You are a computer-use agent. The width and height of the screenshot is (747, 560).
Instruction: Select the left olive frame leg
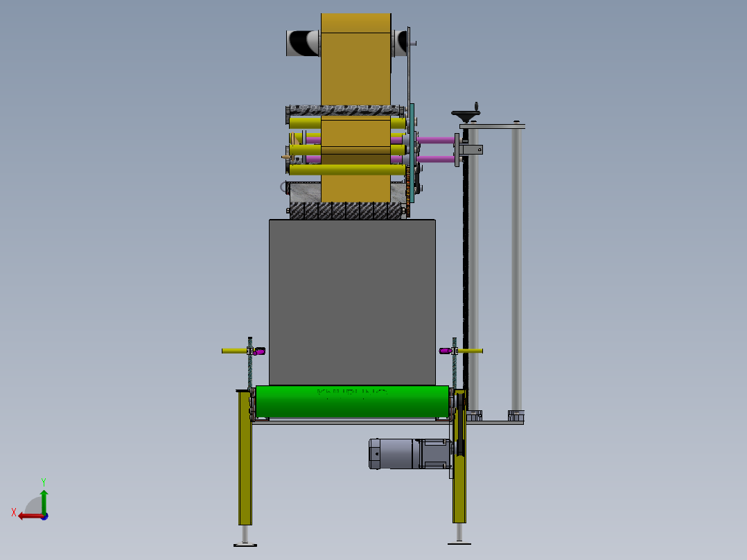(245, 457)
